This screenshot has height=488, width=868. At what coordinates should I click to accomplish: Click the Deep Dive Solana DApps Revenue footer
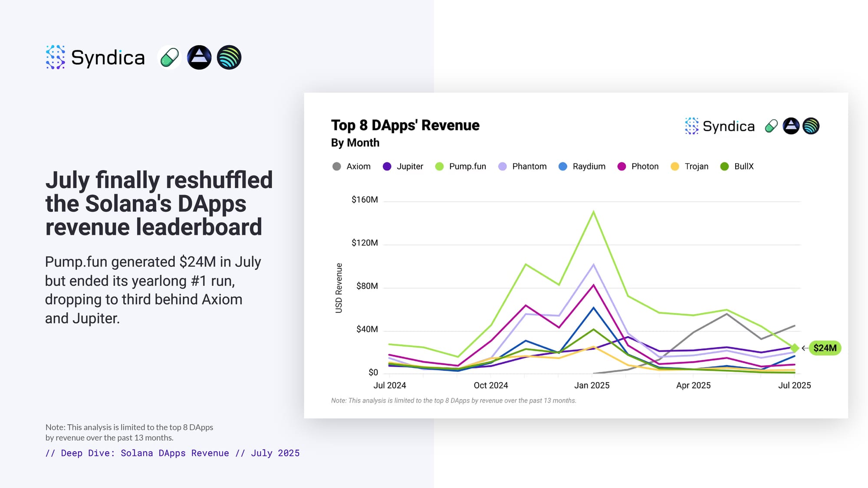click(172, 453)
